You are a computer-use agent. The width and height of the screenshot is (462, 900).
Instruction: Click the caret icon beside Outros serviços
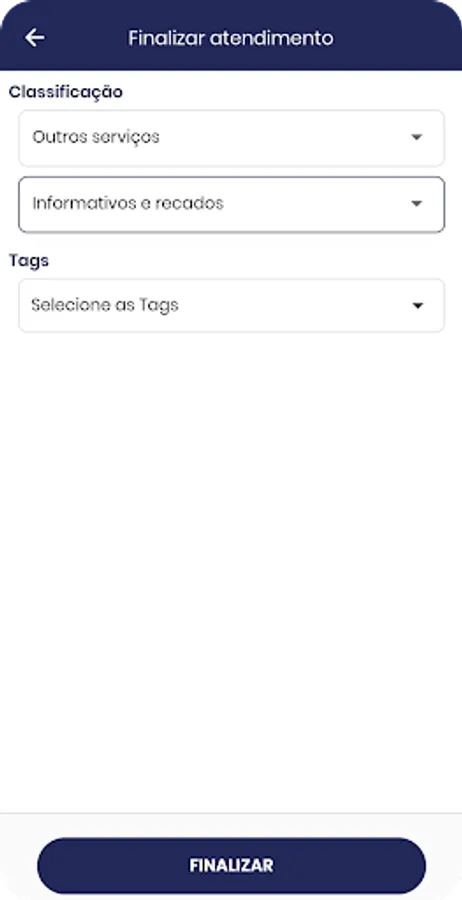coord(417,137)
